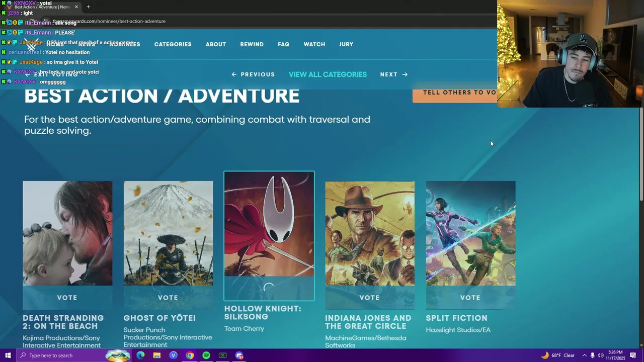Click View All Categories link
644x362 pixels.
(x=328, y=74)
